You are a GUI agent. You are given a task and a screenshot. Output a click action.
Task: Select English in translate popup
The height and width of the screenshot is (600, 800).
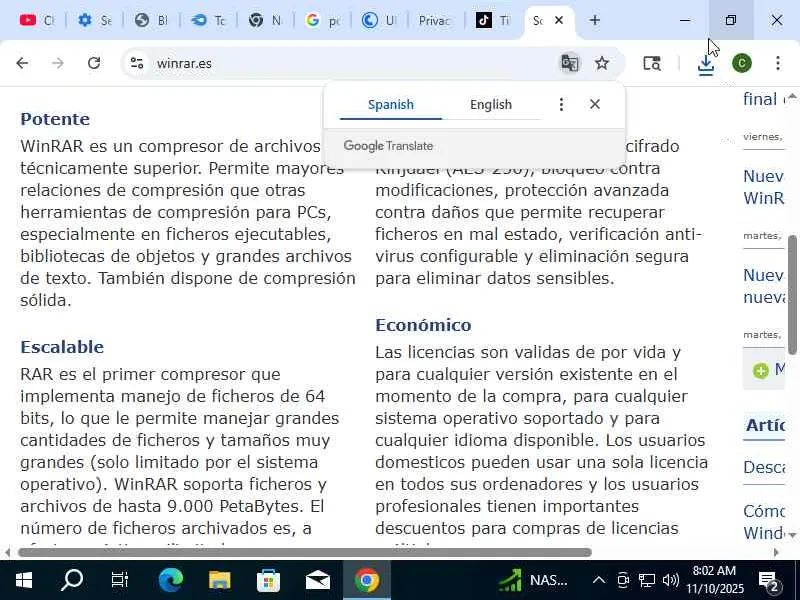point(491,105)
